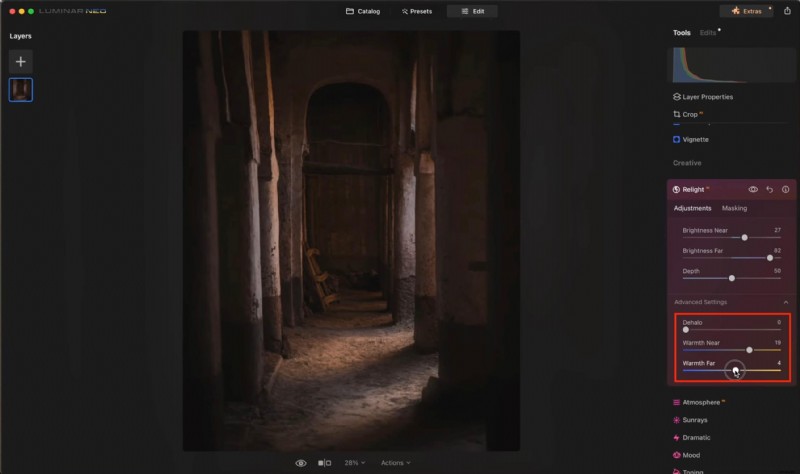This screenshot has width=800, height=474.
Task: Click the Warmth Near slider handle
Action: [749, 350]
